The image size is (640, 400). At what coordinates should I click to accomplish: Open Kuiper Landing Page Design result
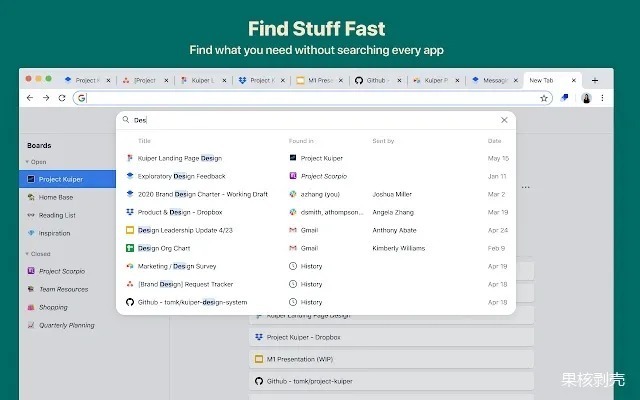pyautogui.click(x=316, y=158)
